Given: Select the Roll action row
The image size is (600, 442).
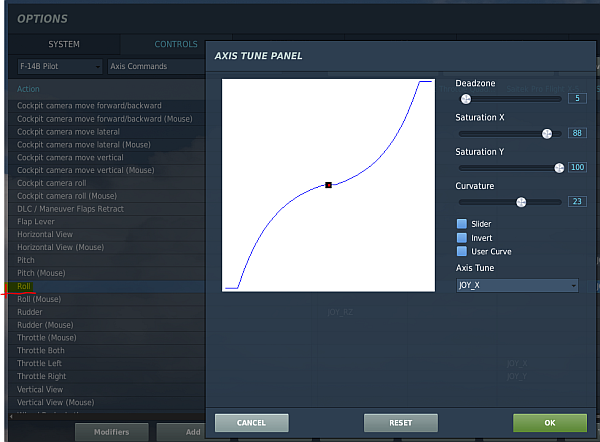Looking at the screenshot, I should coord(107,286).
